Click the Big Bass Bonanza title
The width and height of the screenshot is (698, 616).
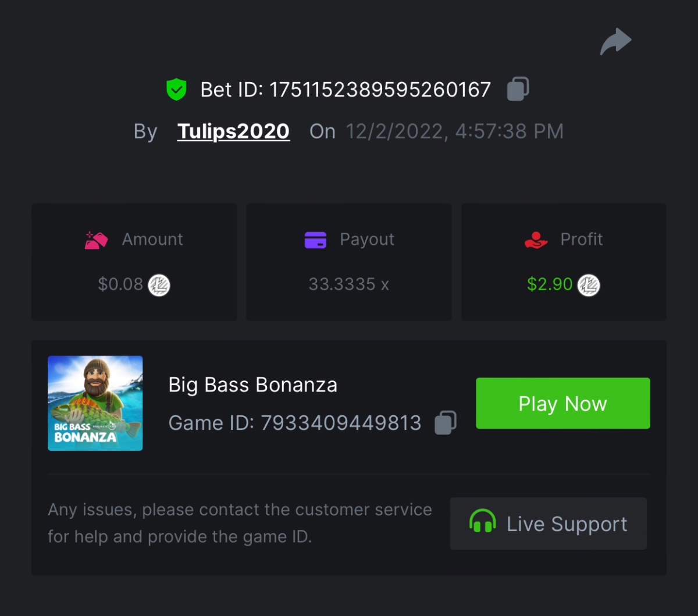tap(252, 385)
